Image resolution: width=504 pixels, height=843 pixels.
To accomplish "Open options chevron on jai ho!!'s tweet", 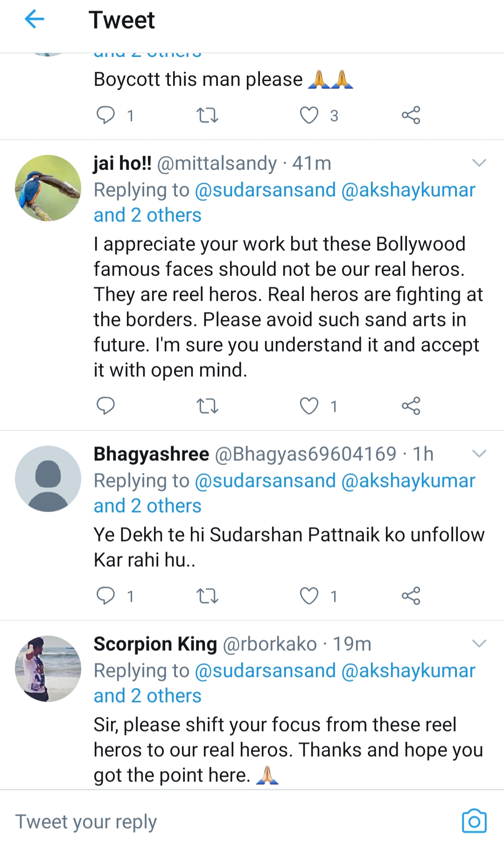I will pos(479,163).
